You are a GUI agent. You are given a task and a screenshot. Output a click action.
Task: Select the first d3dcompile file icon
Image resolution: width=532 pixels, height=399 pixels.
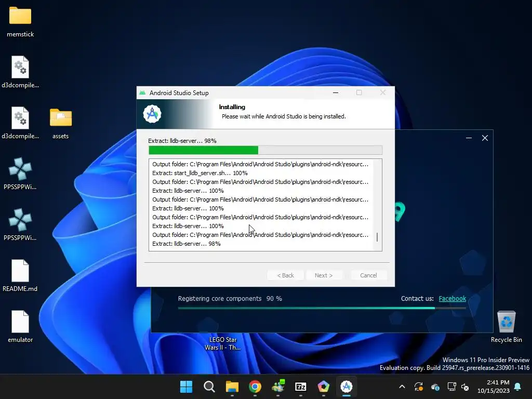pyautogui.click(x=20, y=67)
